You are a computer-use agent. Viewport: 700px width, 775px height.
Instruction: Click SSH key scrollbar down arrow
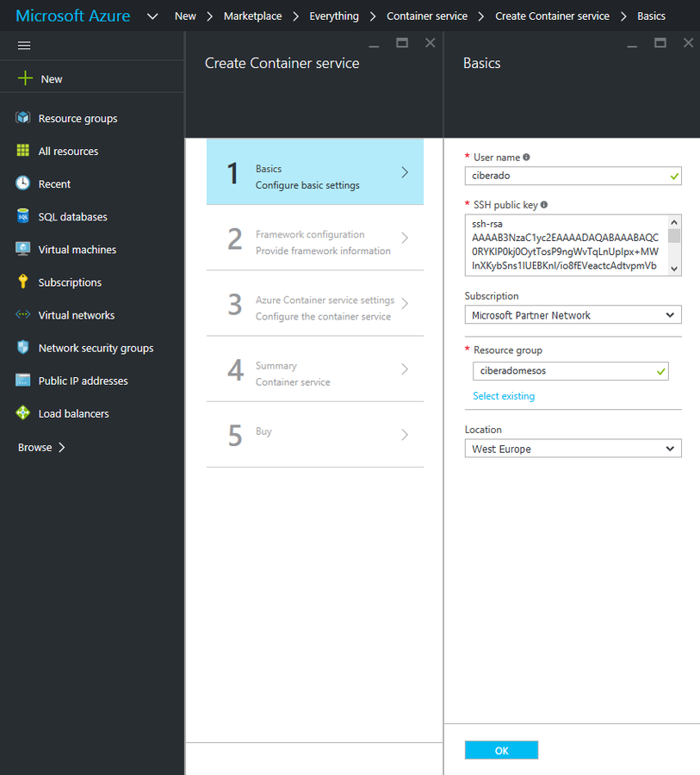click(x=674, y=269)
